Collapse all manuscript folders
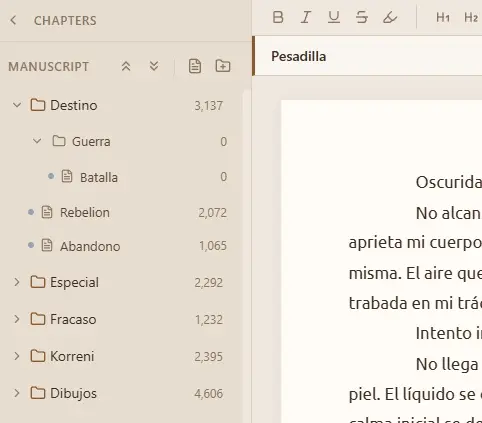The image size is (482, 423). point(126,66)
